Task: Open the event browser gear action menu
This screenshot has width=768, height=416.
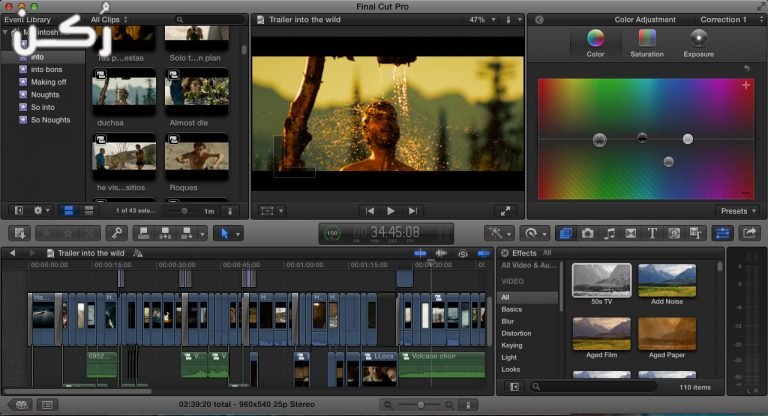Action: click(x=41, y=211)
